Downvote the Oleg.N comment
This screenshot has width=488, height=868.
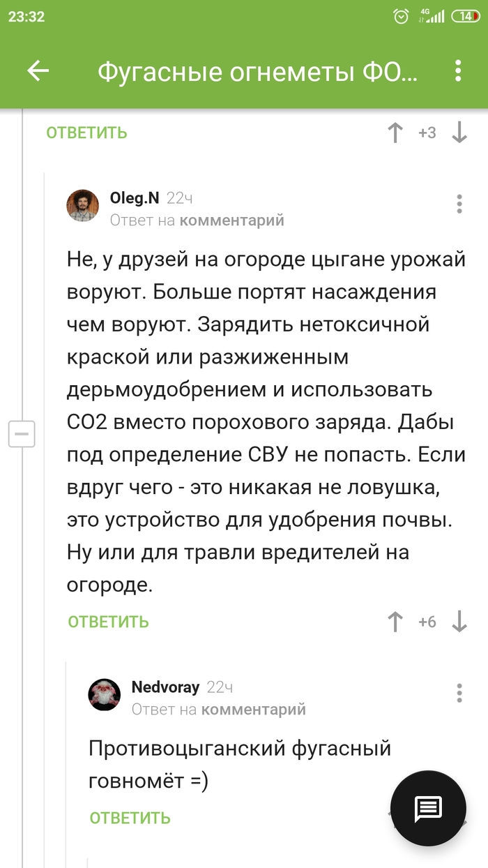(x=459, y=622)
